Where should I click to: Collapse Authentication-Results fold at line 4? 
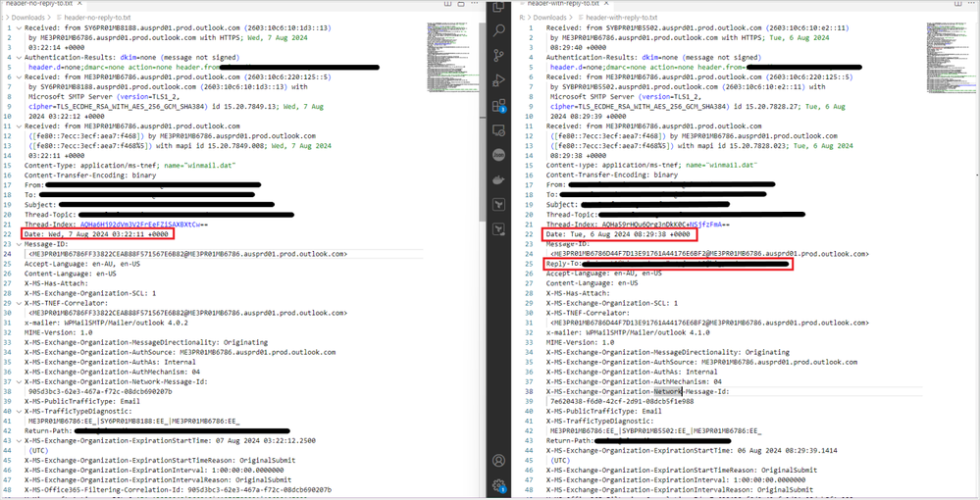click(19, 57)
